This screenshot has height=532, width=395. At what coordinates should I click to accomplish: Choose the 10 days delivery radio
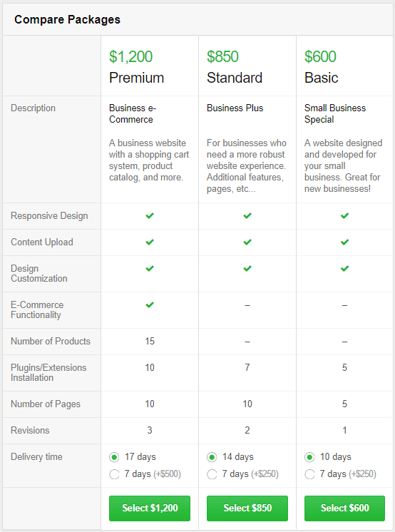(x=309, y=457)
